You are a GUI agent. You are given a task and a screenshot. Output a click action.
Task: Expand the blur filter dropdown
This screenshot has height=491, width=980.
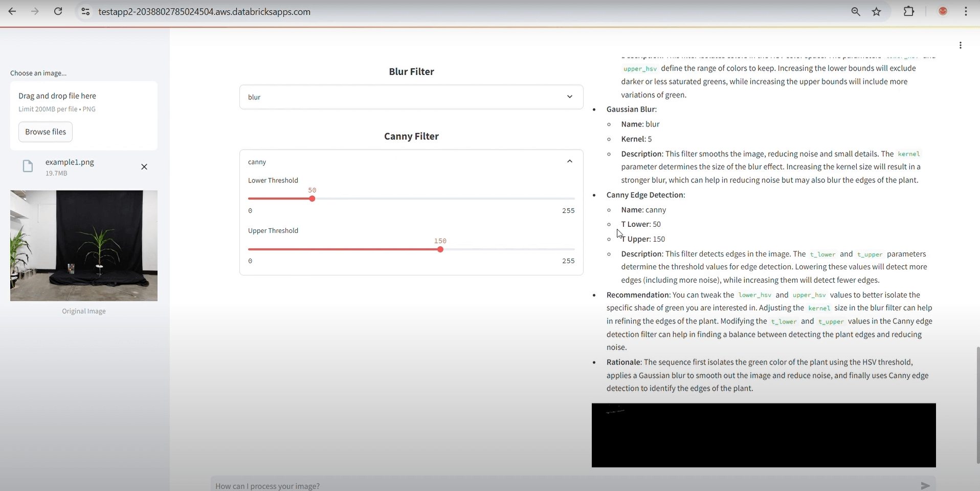569,97
